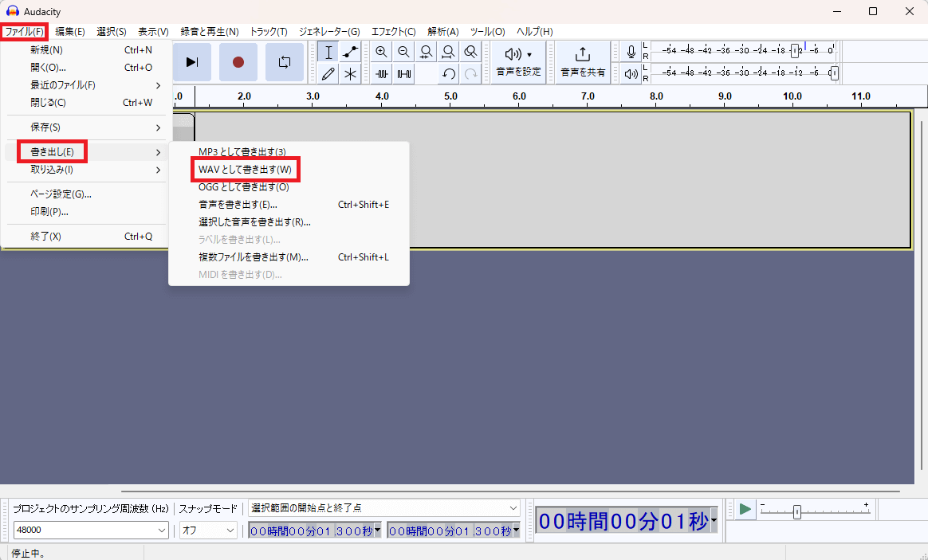
Task: Adjust the playback level slider knob
Action: click(x=835, y=73)
